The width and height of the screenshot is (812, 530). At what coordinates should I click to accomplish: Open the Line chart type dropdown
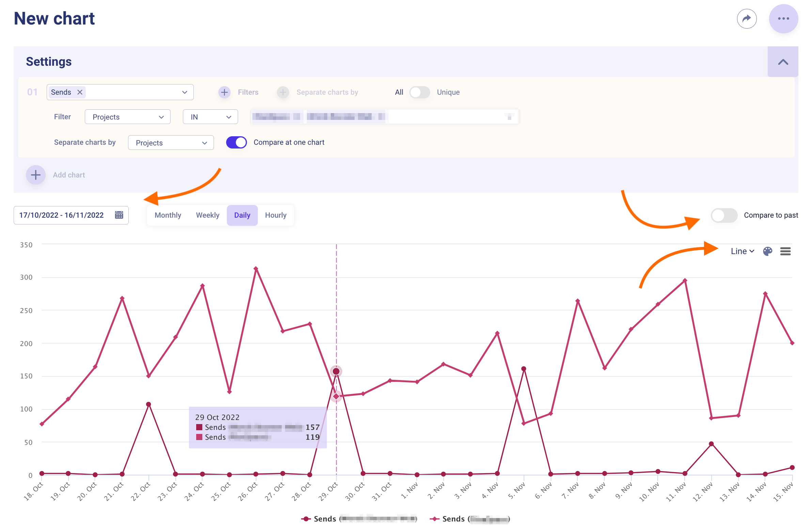(742, 251)
